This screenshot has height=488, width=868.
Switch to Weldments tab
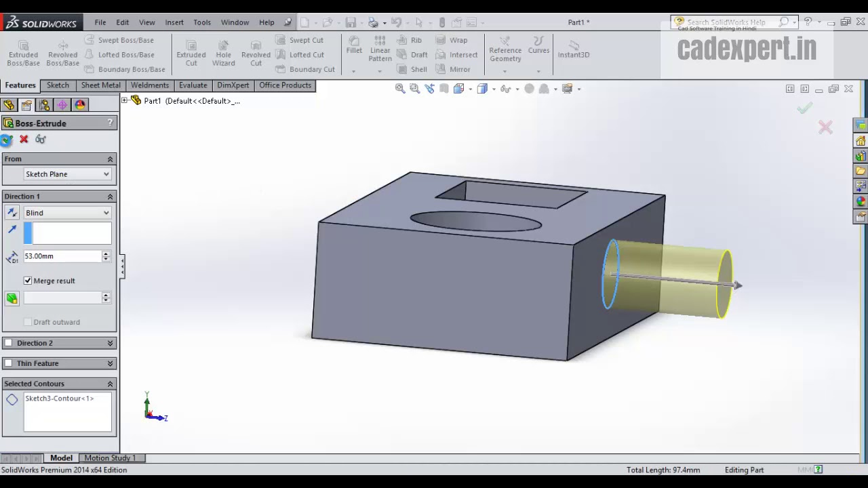click(x=150, y=85)
